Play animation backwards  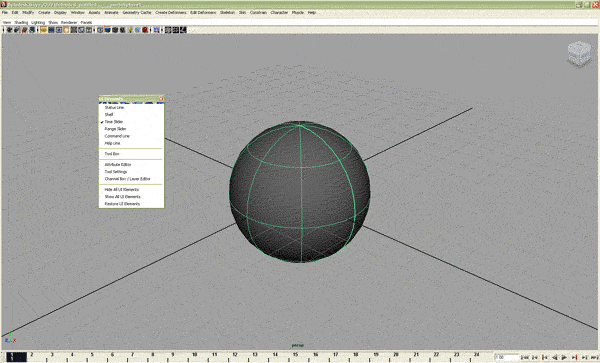pos(554,357)
